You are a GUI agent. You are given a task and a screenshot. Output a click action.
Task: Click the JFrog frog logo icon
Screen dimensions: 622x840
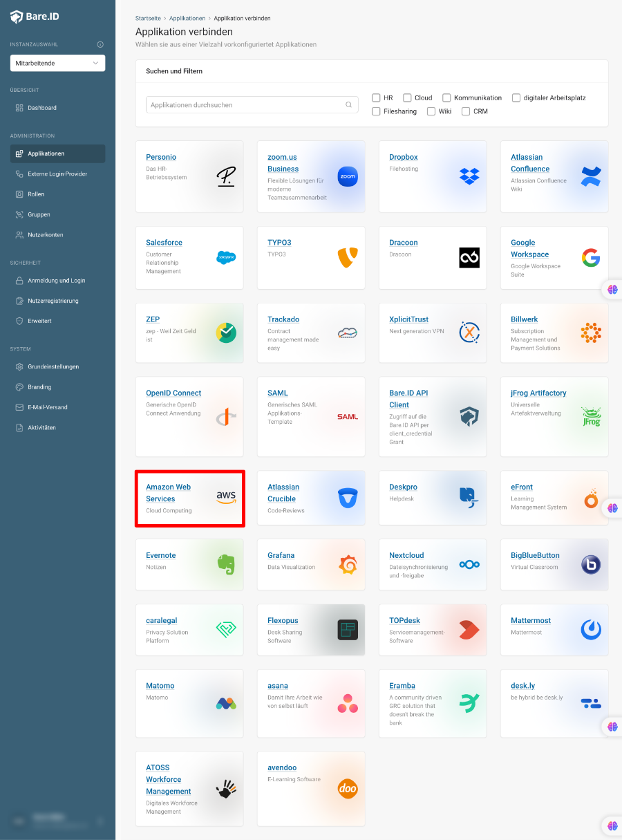point(591,416)
